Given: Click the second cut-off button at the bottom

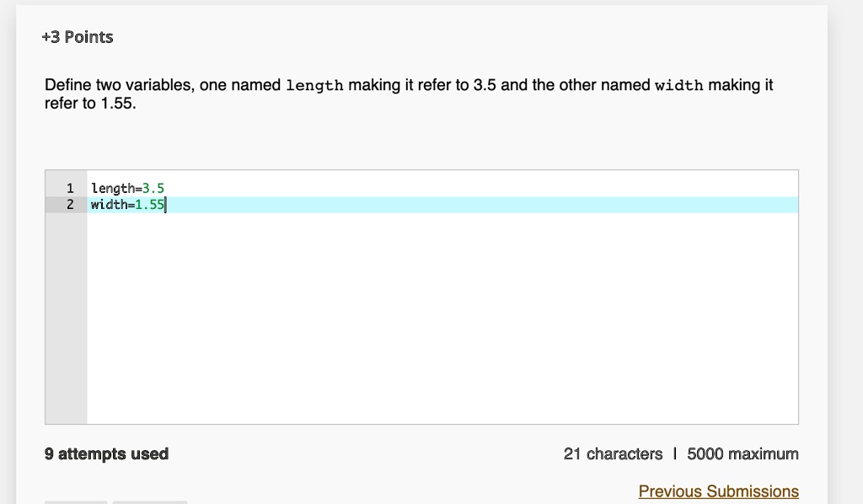Looking at the screenshot, I should coord(149,502).
